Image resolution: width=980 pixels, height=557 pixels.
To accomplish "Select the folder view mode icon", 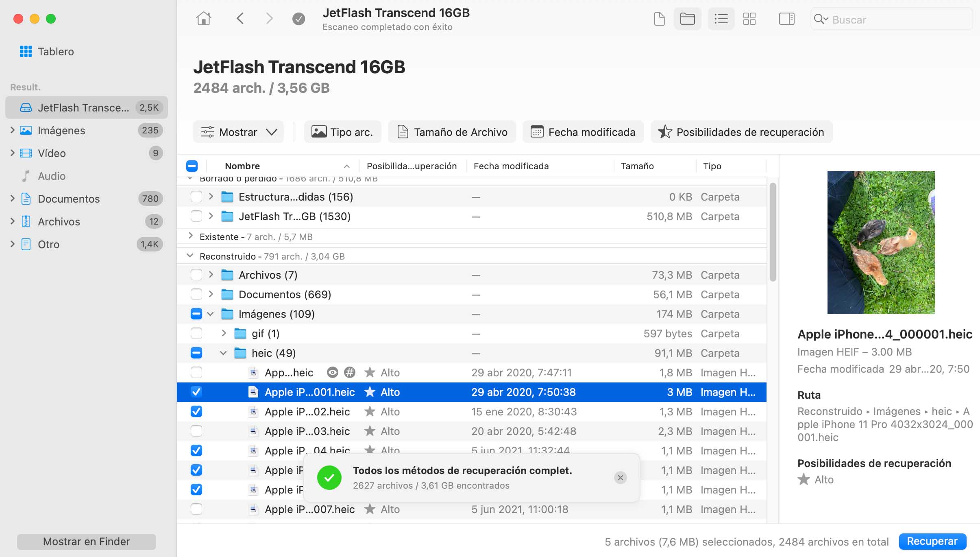I will (687, 19).
